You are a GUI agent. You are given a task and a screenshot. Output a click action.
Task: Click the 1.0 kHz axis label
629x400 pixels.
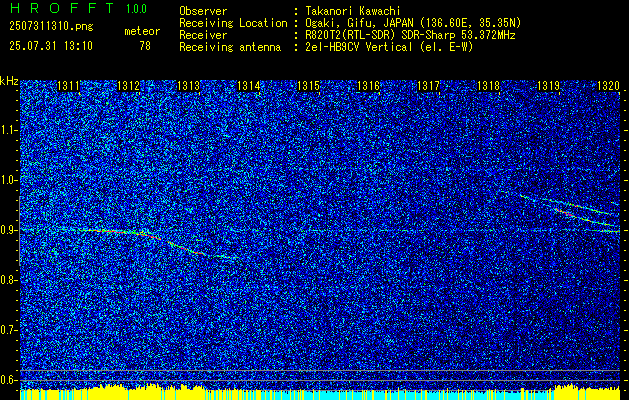click(x=8, y=180)
